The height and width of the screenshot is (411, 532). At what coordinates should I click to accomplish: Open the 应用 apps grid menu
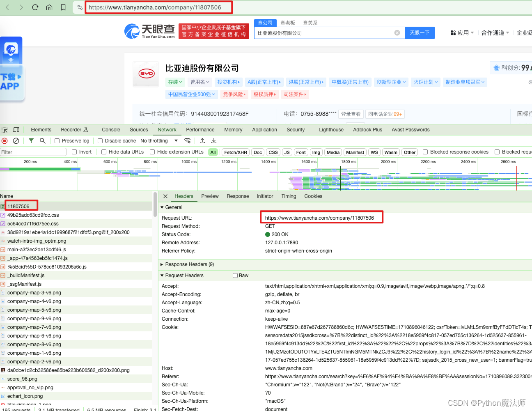[x=462, y=33]
